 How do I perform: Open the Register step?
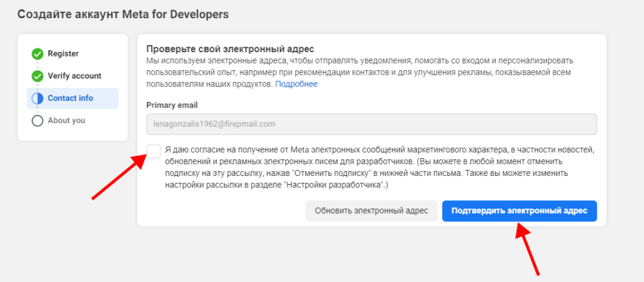tap(63, 54)
